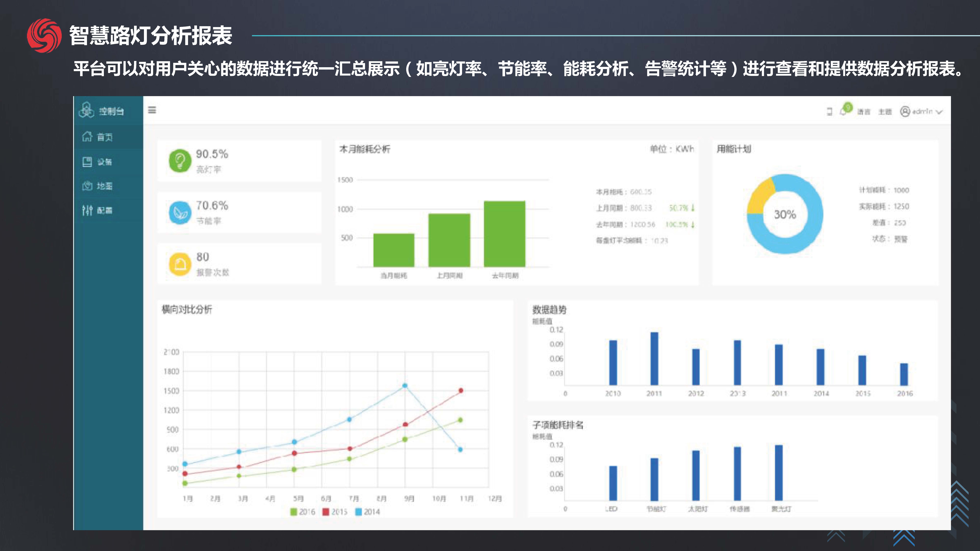Click the green 2016 data point at 11月
980x551 pixels.
coord(460,420)
